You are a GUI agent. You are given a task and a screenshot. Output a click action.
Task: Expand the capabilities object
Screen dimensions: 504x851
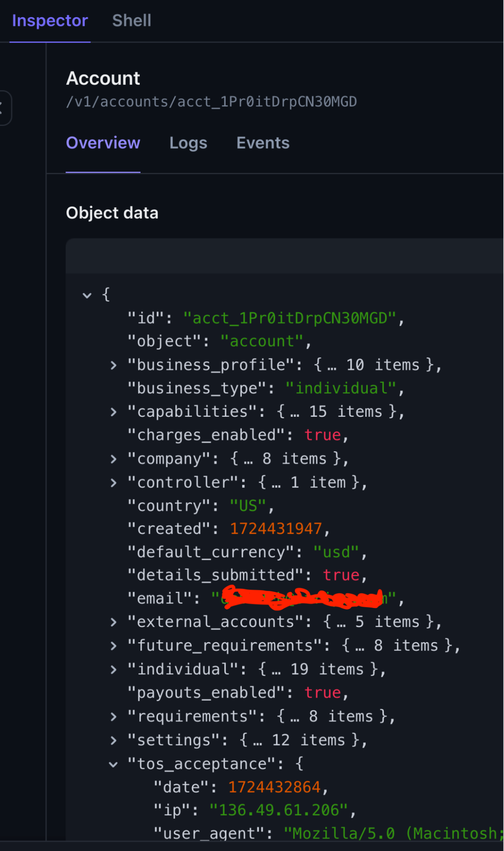pyautogui.click(x=113, y=412)
